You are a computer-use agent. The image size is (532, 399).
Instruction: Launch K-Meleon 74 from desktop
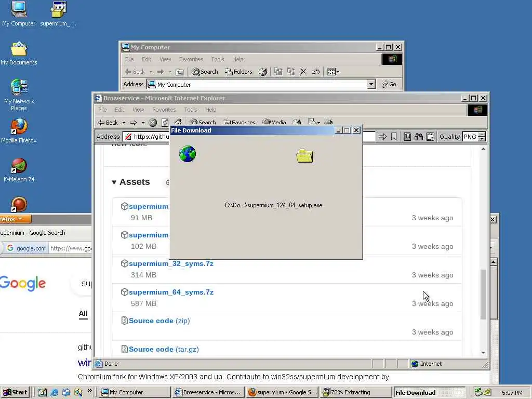tap(19, 170)
